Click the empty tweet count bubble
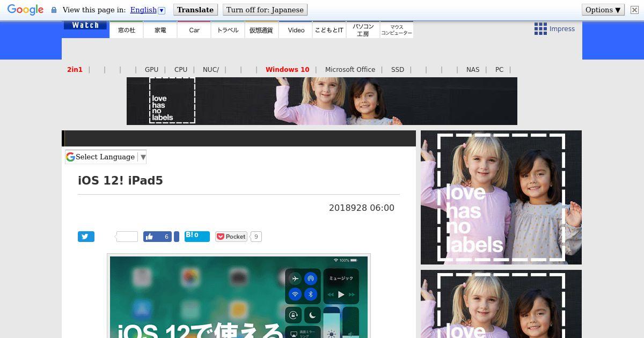 click(x=127, y=237)
